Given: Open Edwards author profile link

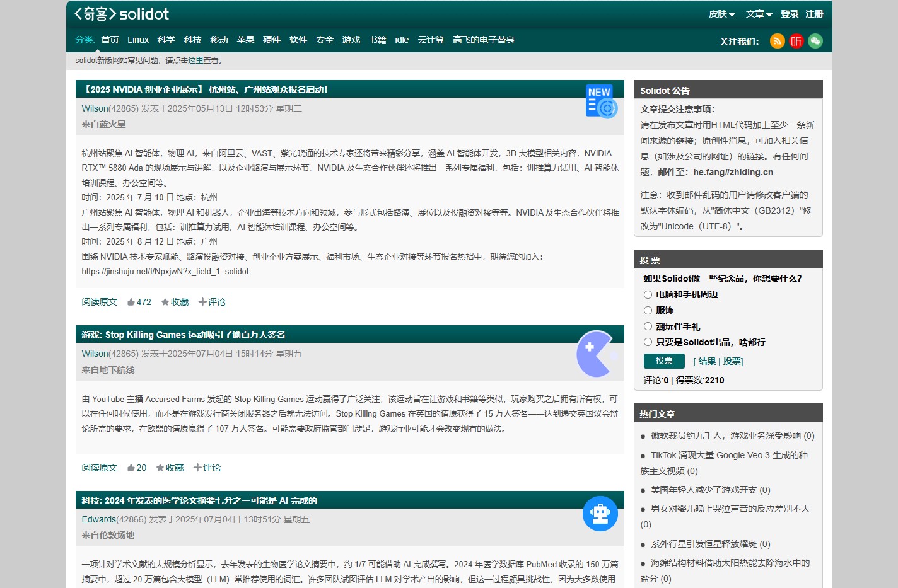Looking at the screenshot, I should [x=99, y=519].
